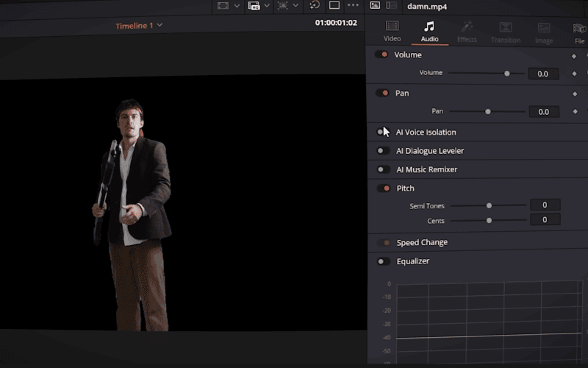Enable AI Voice Isolation
The image size is (588, 368).
click(x=383, y=132)
